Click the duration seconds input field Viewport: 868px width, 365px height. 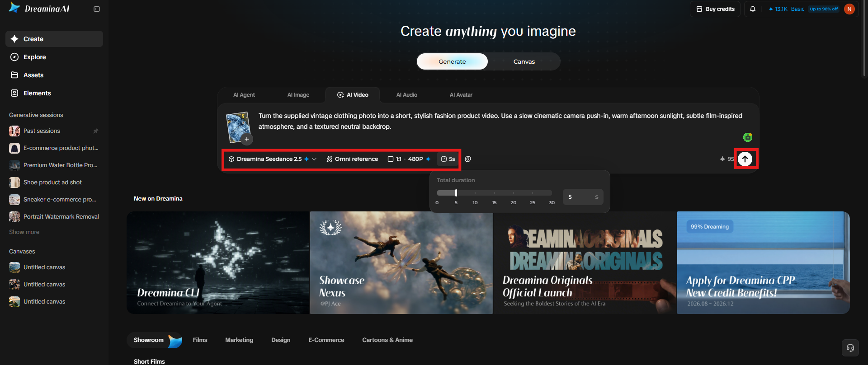[x=583, y=197]
